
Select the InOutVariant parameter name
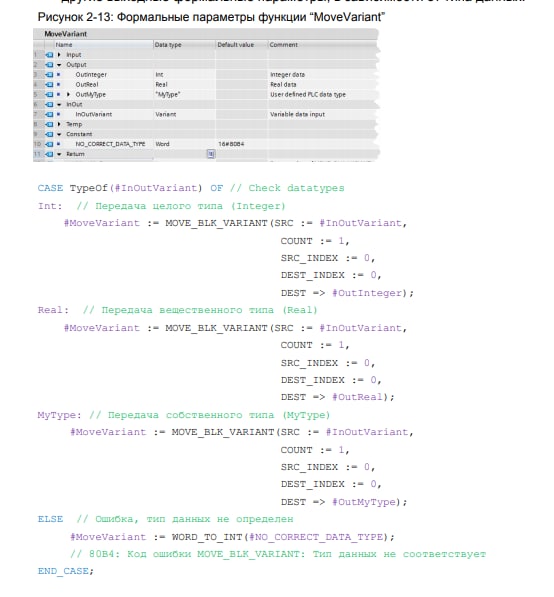94,114
